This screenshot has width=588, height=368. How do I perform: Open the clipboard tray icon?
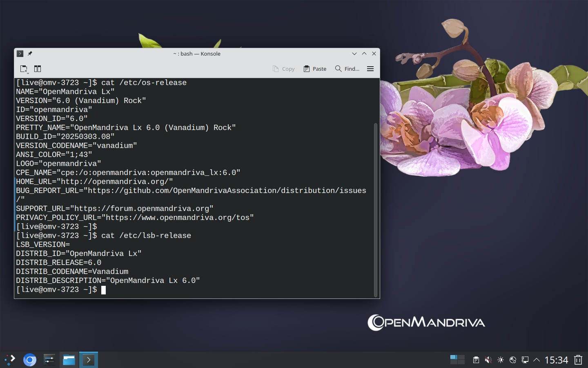point(476,360)
